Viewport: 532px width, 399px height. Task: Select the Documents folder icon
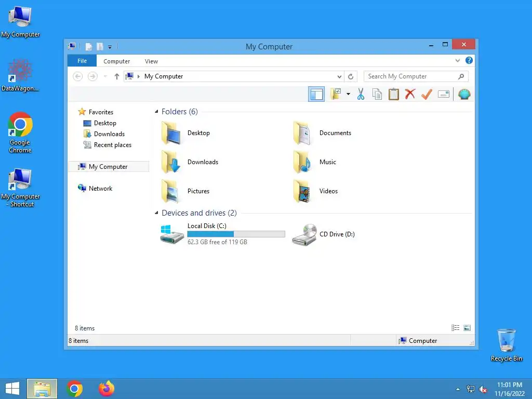303,133
